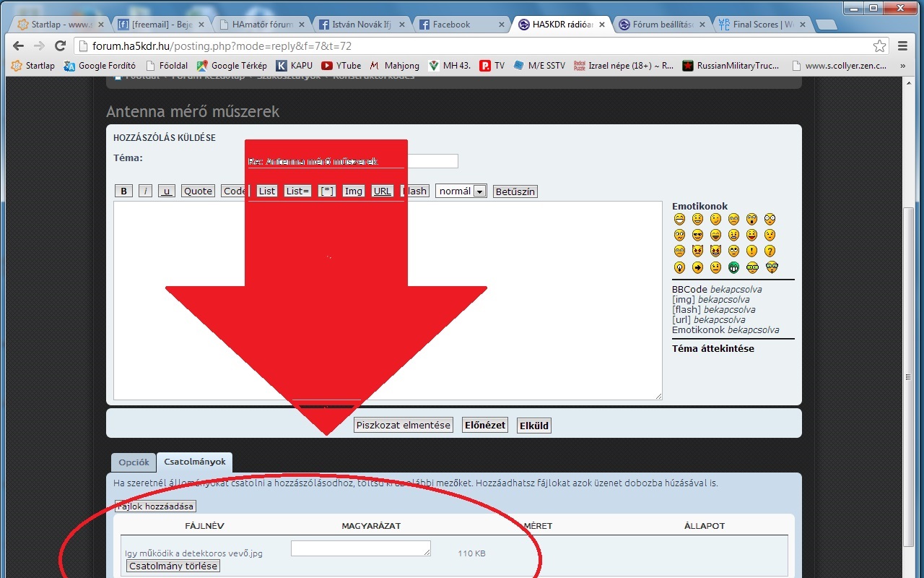Screen dimensions: 924x578
Task: Open the font size 'normál' dropdown
Action: (461, 191)
